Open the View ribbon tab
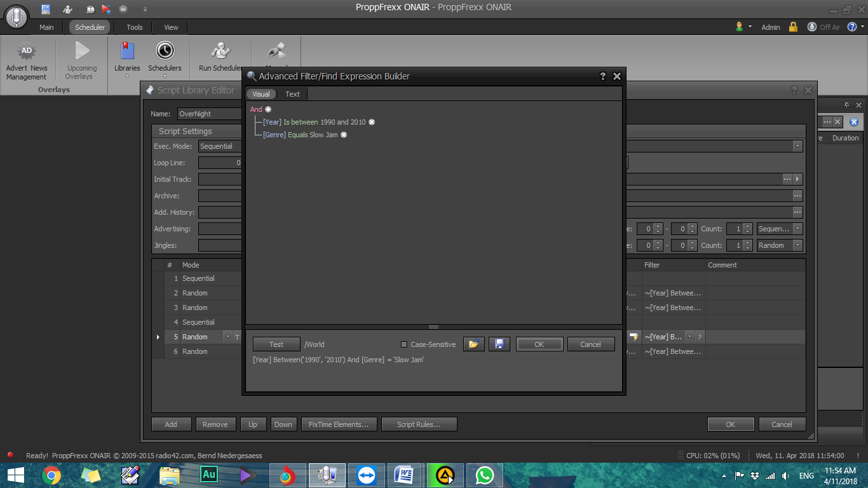Screen dimensions: 868x488 click(x=171, y=27)
